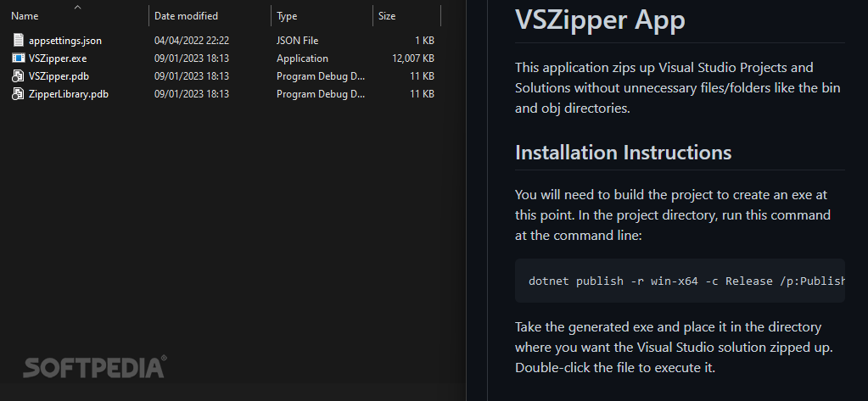Click the VSZipper App heading
The image size is (868, 401).
pyautogui.click(x=600, y=19)
